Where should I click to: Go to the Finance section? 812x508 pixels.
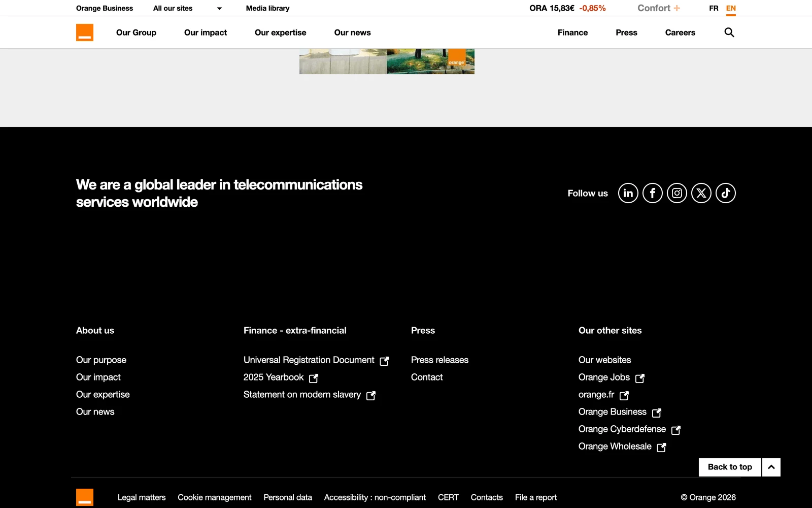572,33
